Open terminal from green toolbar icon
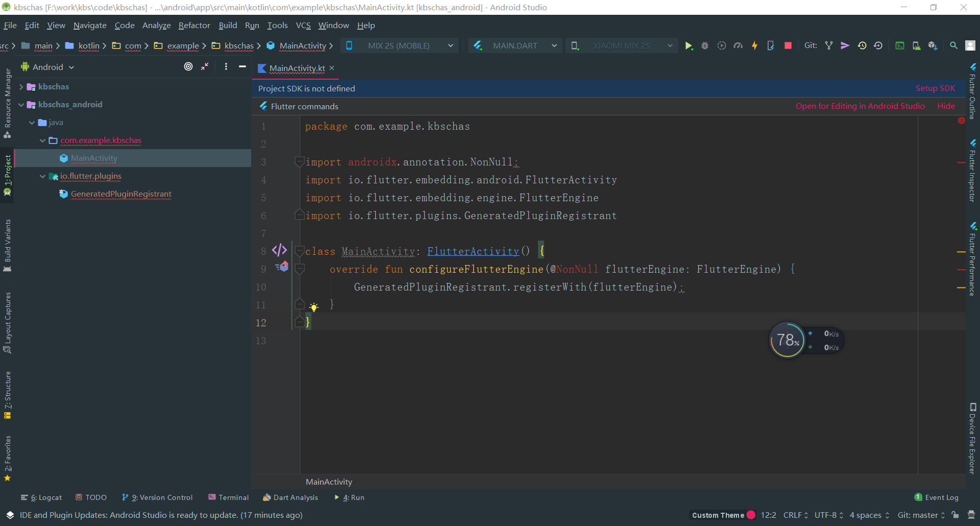The height and width of the screenshot is (526, 980). coord(900,46)
